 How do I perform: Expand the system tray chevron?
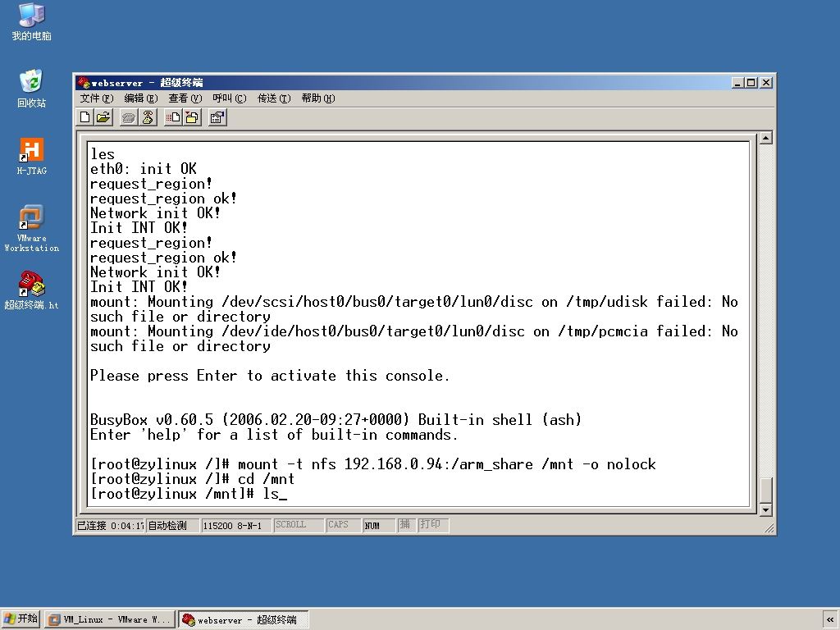[830, 619]
